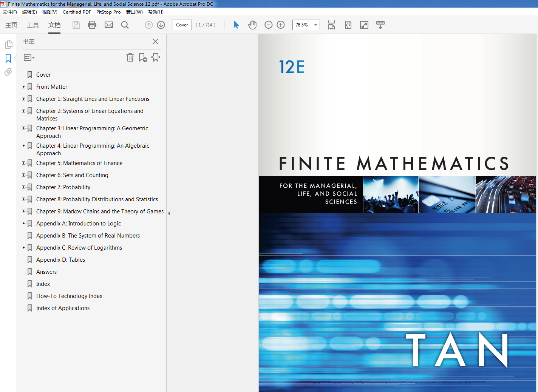Click the page label input field
Screen dimensions: 538x392
(182, 25)
